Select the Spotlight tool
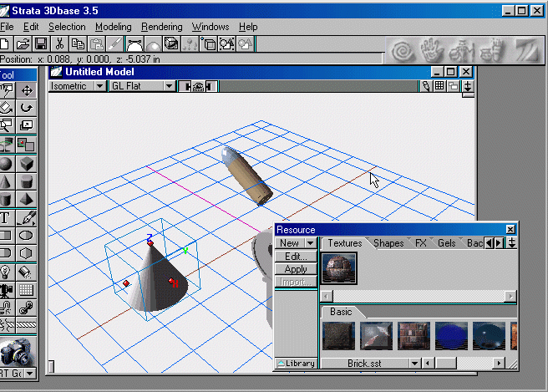 (27, 272)
